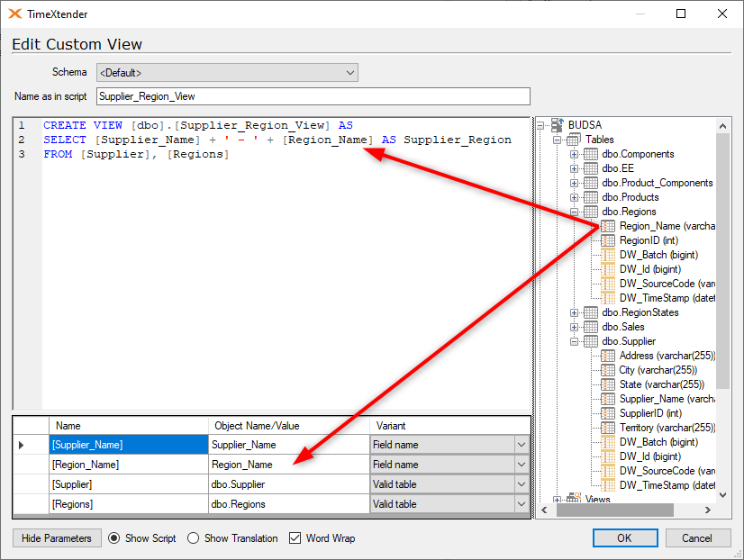Click the Region_Name field icon
744x560 pixels.
pyautogui.click(x=608, y=226)
